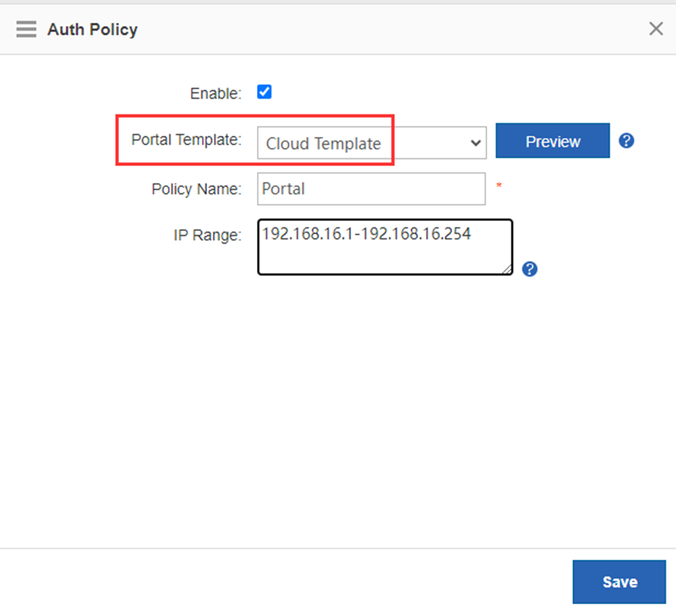This screenshot has width=676, height=616.
Task: Open help icon next to Preview button
Action: [626, 141]
